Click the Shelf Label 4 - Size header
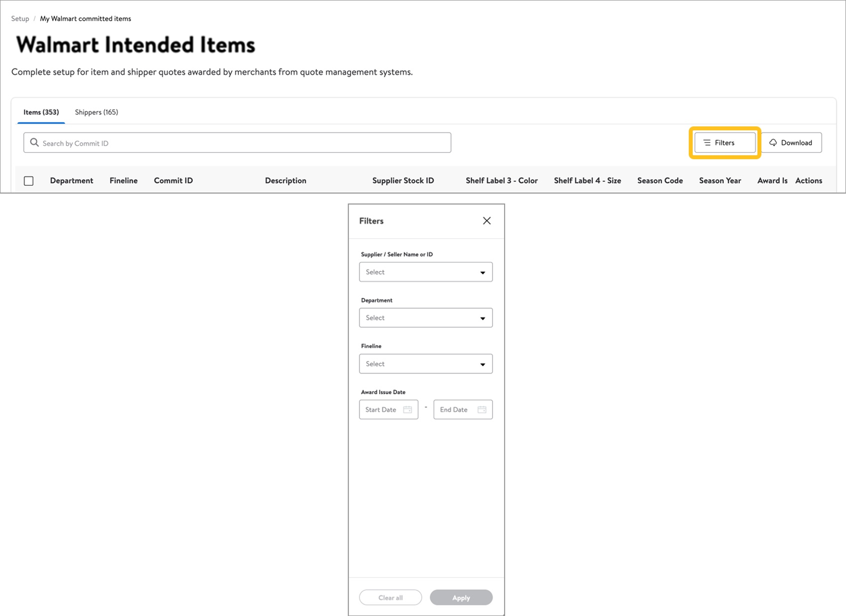This screenshot has height=616, width=846. tap(587, 181)
